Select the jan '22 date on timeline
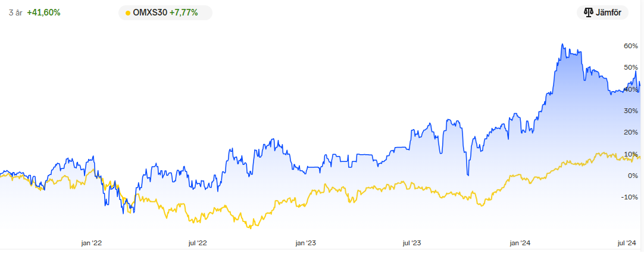The height and width of the screenshot is (253, 644). [91, 243]
